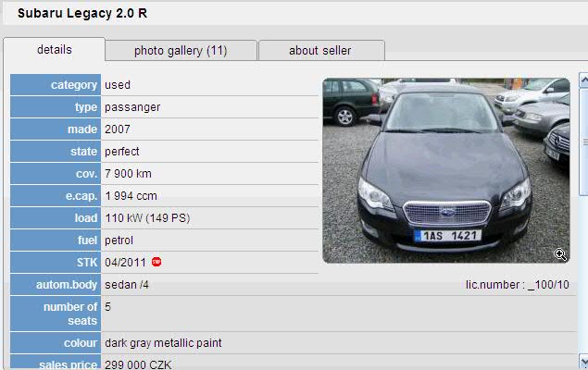Click the 'category' row label
Image resolution: width=588 pixels, height=370 pixels.
click(x=56, y=84)
